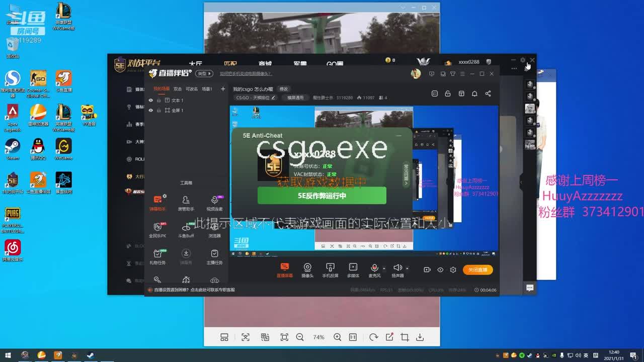The width and height of the screenshot is (644, 362).
Task: Hide the 全屏 1 source layer
Action: pyautogui.click(x=150, y=110)
